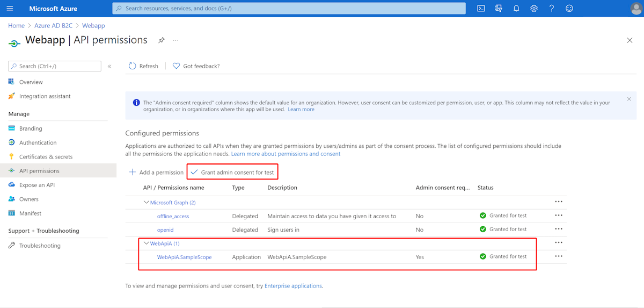The height and width of the screenshot is (308, 644).
Task: Open more options for WebApiA.SampleScope row
Action: [559, 257]
